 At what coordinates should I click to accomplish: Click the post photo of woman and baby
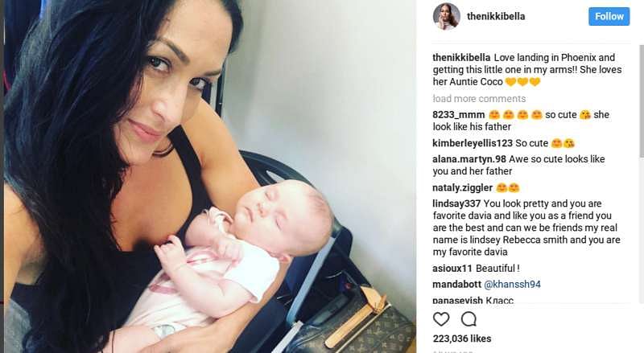[x=209, y=177]
